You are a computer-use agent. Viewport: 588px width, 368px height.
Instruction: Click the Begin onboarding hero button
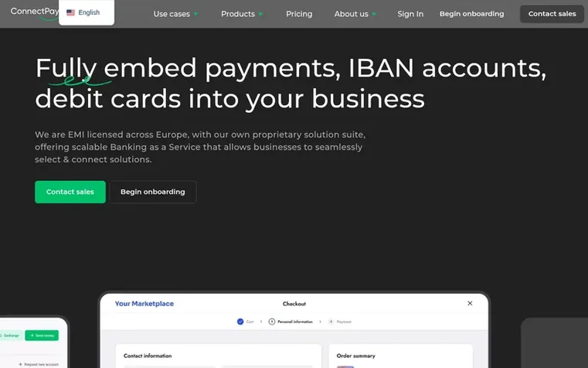[x=153, y=192]
